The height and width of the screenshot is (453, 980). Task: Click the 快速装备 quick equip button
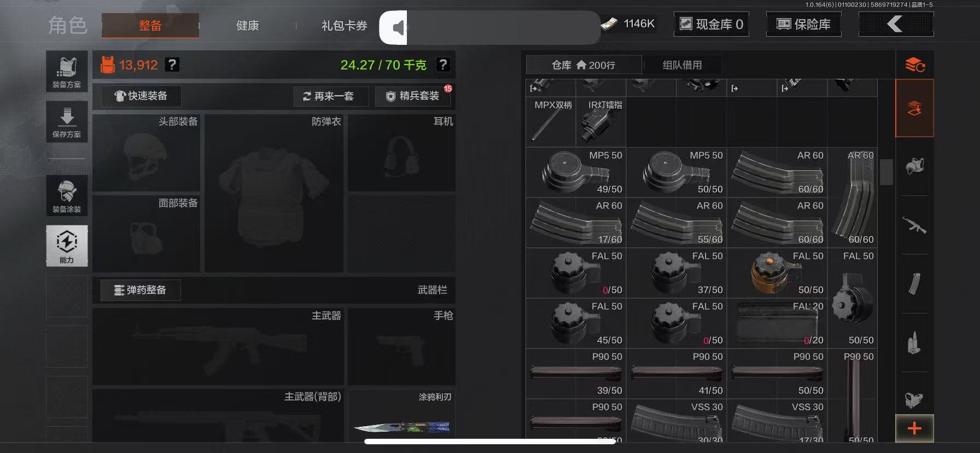(x=141, y=96)
